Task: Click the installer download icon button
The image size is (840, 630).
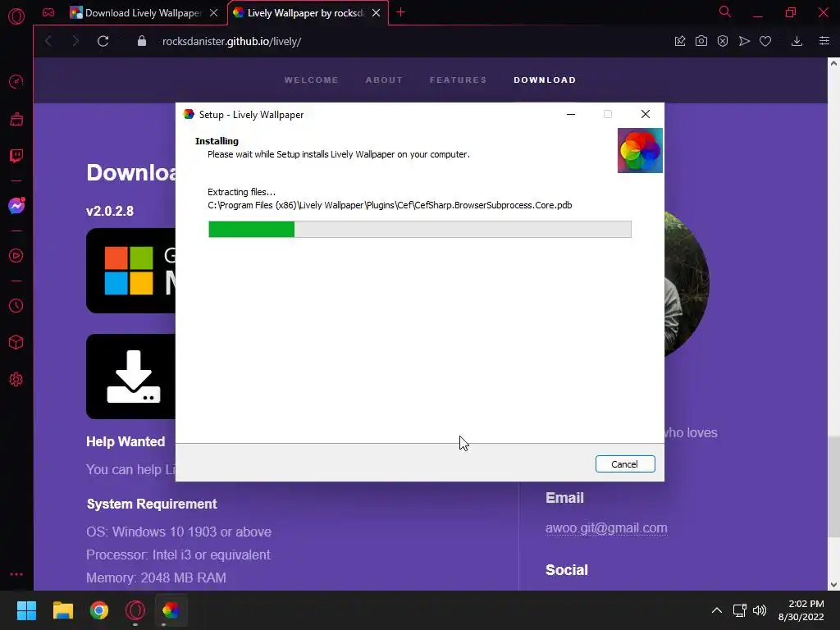Action: [x=131, y=377]
